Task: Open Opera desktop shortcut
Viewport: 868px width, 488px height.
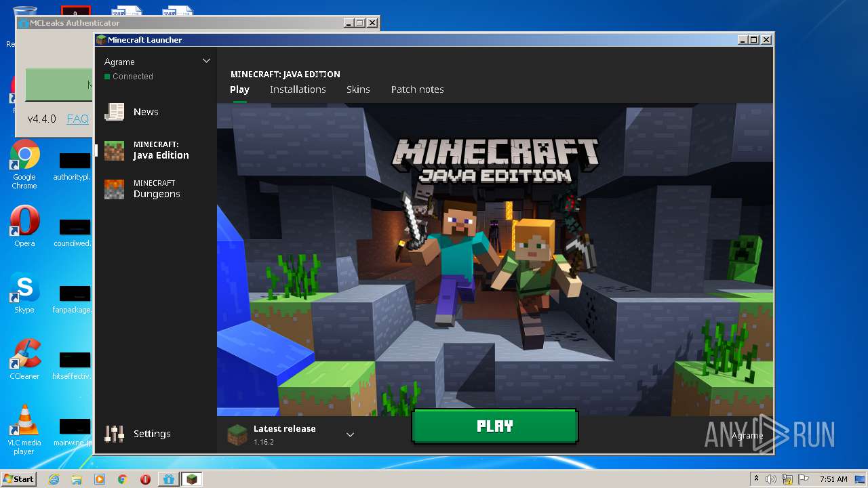Action: click(24, 226)
